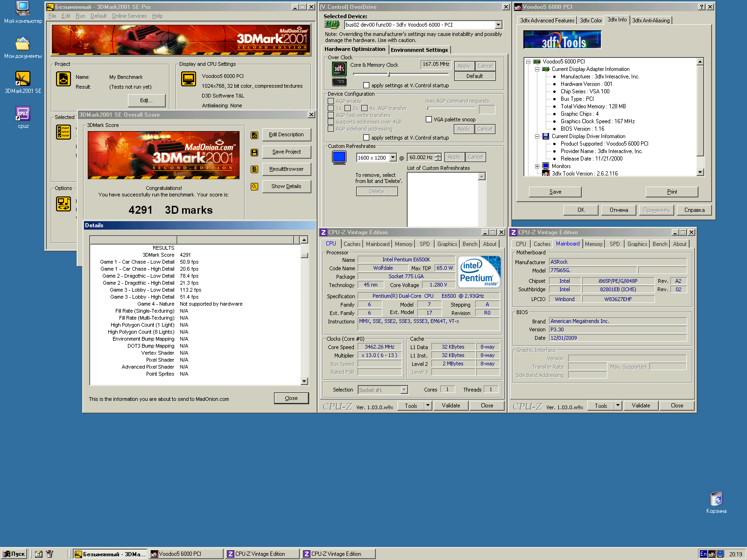Toggle AGP sideband addressing checkbox

(x=331, y=129)
